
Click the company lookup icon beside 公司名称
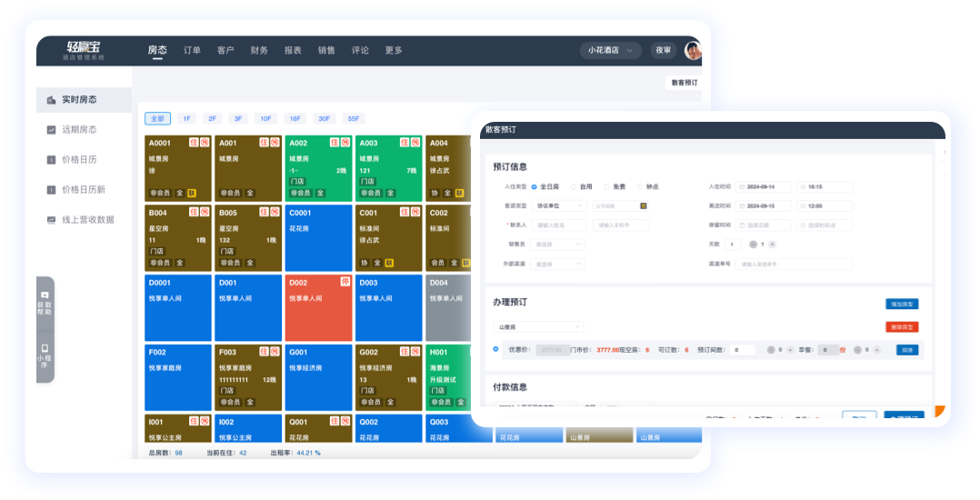644,205
